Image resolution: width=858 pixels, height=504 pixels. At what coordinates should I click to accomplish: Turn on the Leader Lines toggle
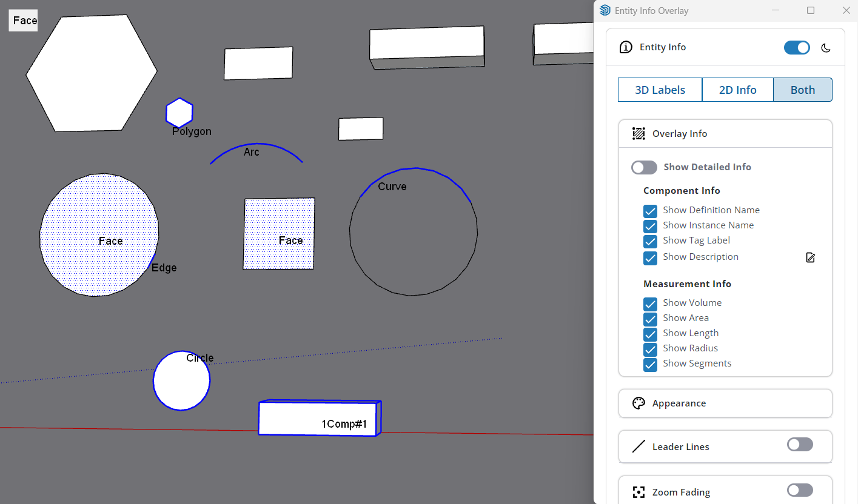pyautogui.click(x=800, y=444)
